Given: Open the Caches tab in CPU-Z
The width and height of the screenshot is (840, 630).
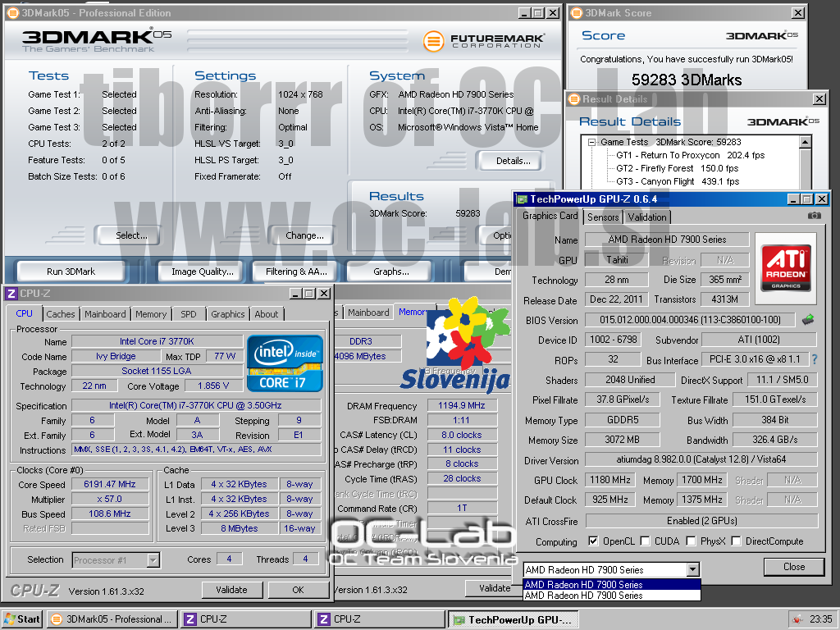Looking at the screenshot, I should tap(61, 314).
